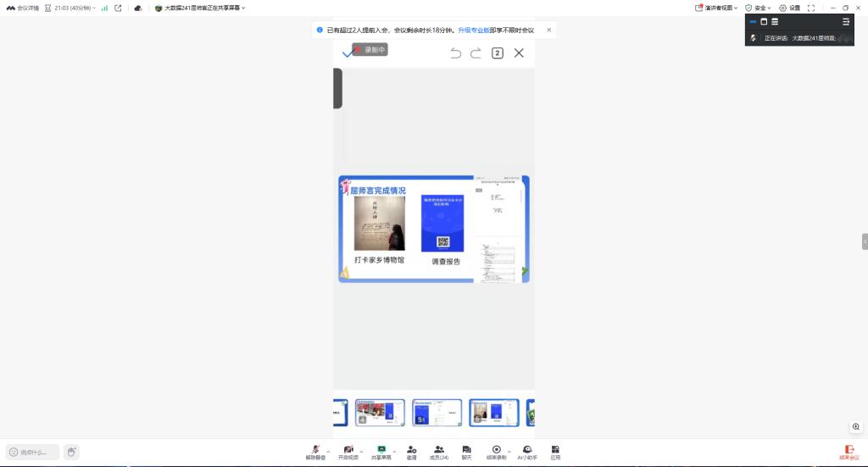The image size is (868, 467).
Task: Open 会议详情 meeting details
Action: pyautogui.click(x=23, y=8)
